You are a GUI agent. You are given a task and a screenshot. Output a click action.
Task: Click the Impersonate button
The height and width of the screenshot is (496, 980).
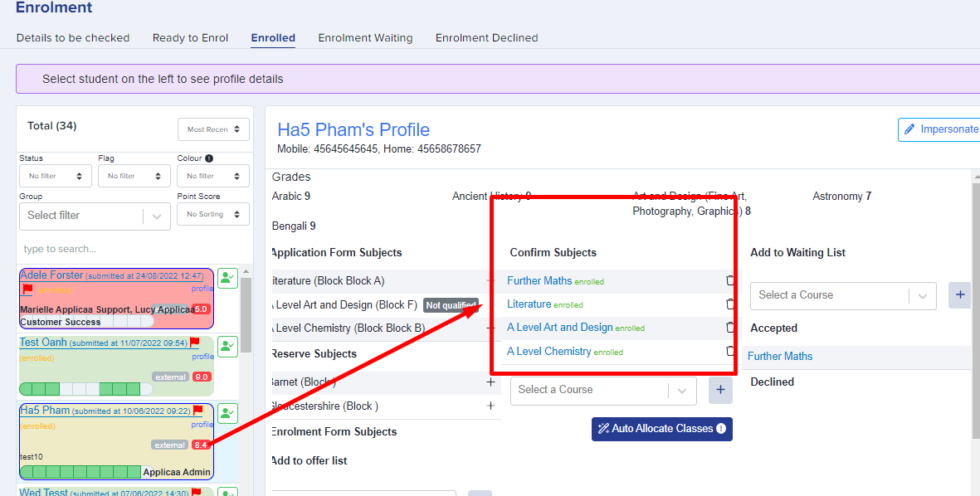(x=939, y=129)
